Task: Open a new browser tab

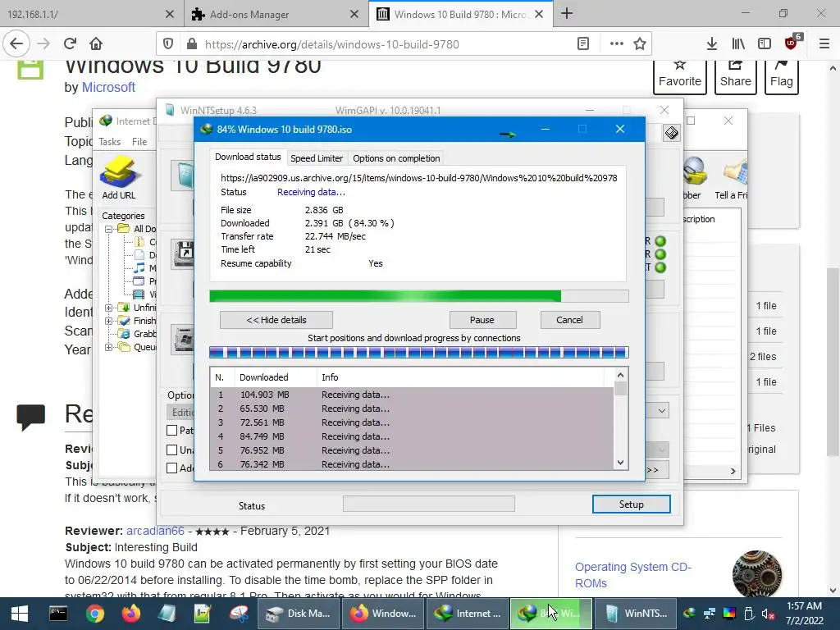Action: pos(567,14)
